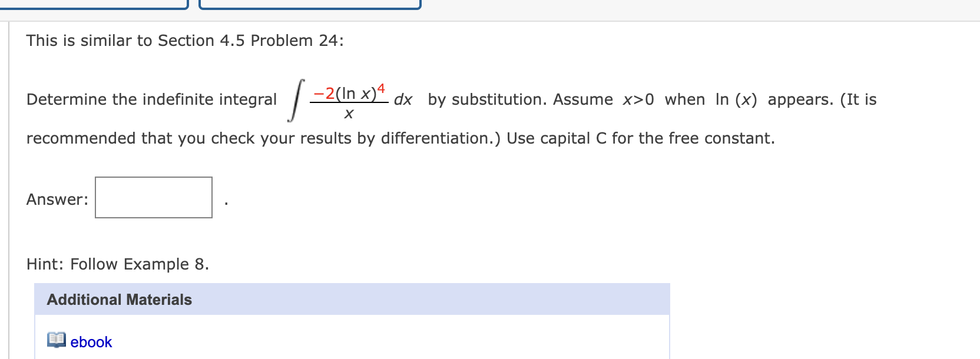
Task: Click the open-book ebook icon
Action: click(55, 340)
